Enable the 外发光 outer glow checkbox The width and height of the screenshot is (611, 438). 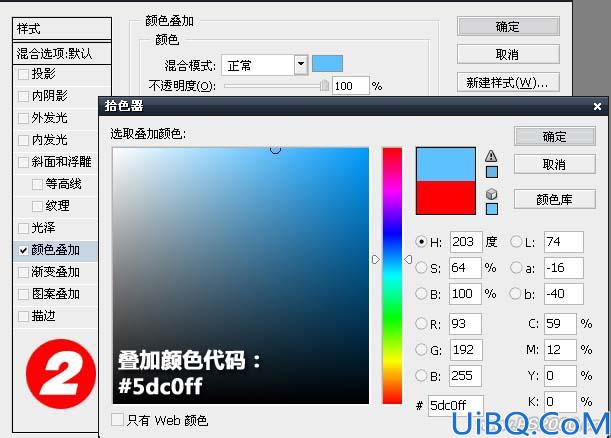point(23,118)
